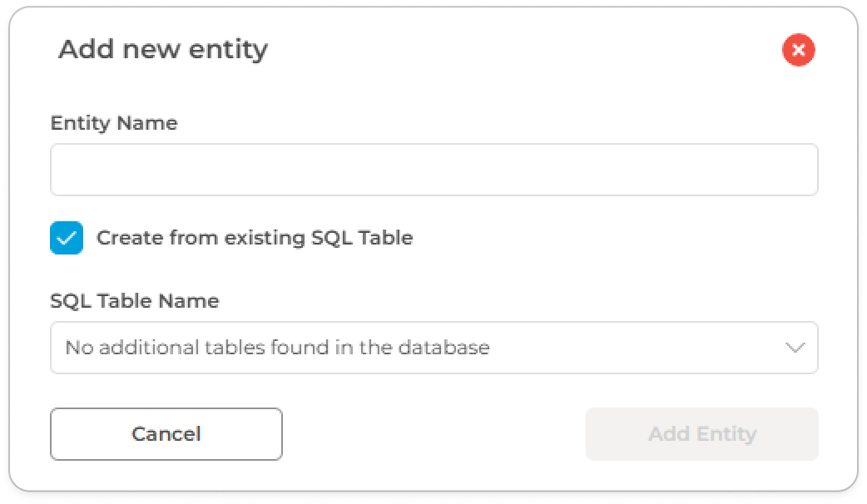Viewport: 867px width, 504px height.
Task: Click the 'Add new entity' title
Action: click(163, 50)
